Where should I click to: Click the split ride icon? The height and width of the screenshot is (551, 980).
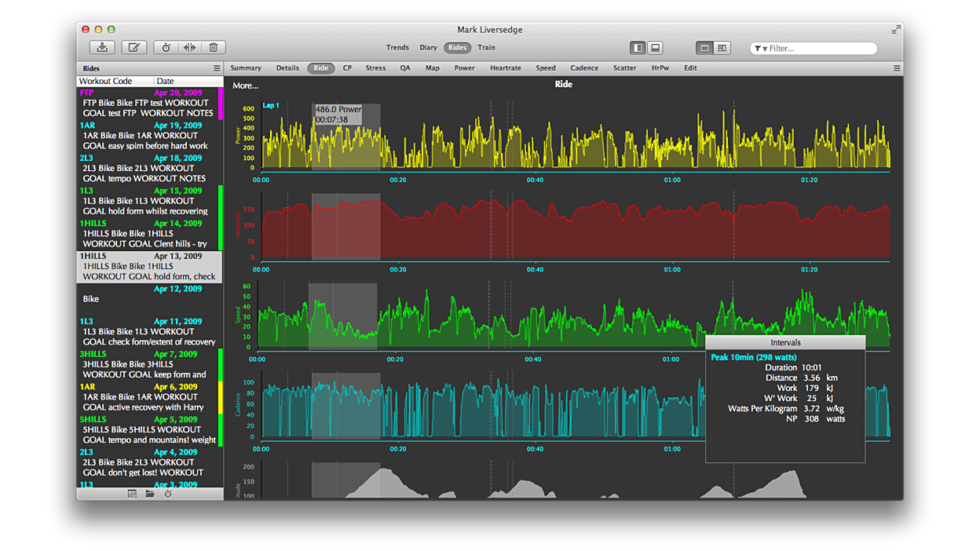tap(190, 48)
